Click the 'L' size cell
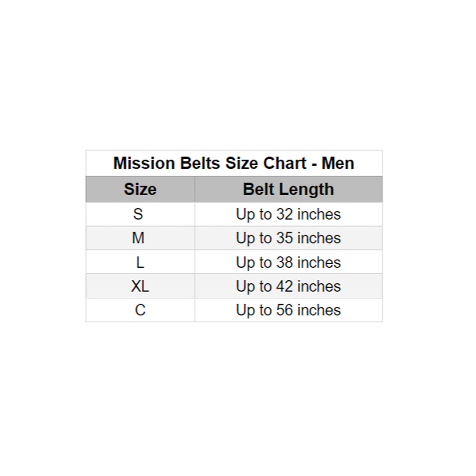Viewport: 476px width, 476px height. pos(140,262)
